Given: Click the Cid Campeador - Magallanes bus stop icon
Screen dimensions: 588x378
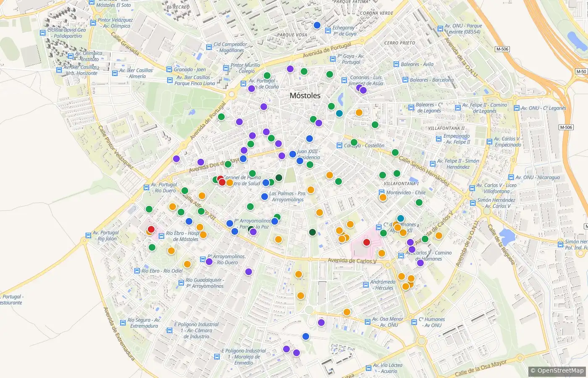Looking at the screenshot, I should (x=209, y=47).
